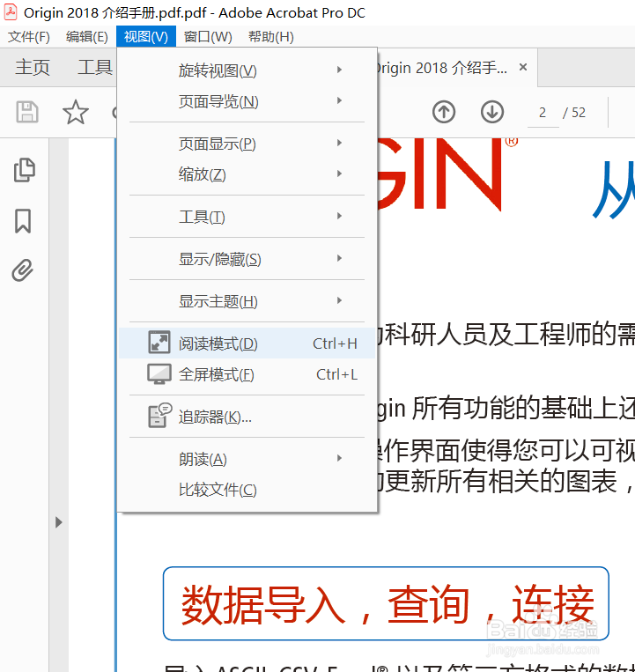
Task: Choose 比较文件(C) menu entry
Action: [x=247, y=490]
